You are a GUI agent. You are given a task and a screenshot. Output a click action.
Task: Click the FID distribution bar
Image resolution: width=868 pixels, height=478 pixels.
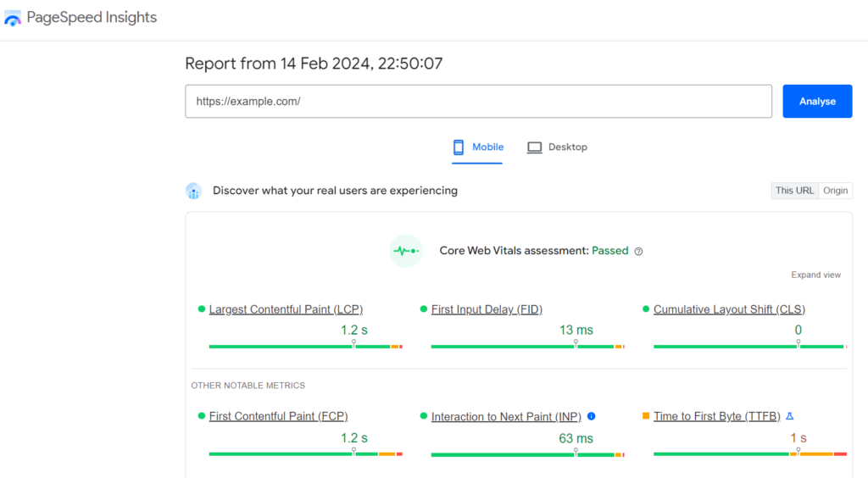point(527,347)
